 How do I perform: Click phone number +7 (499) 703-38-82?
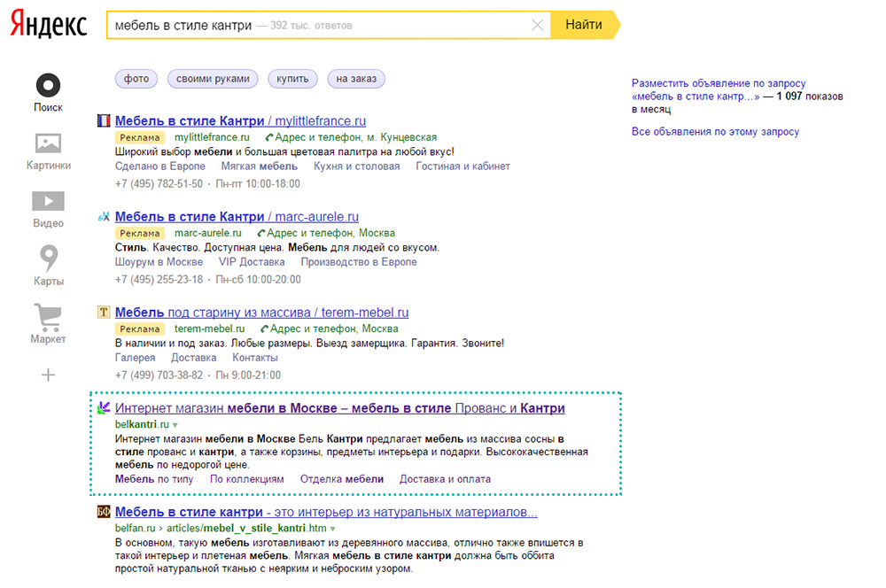tap(159, 375)
